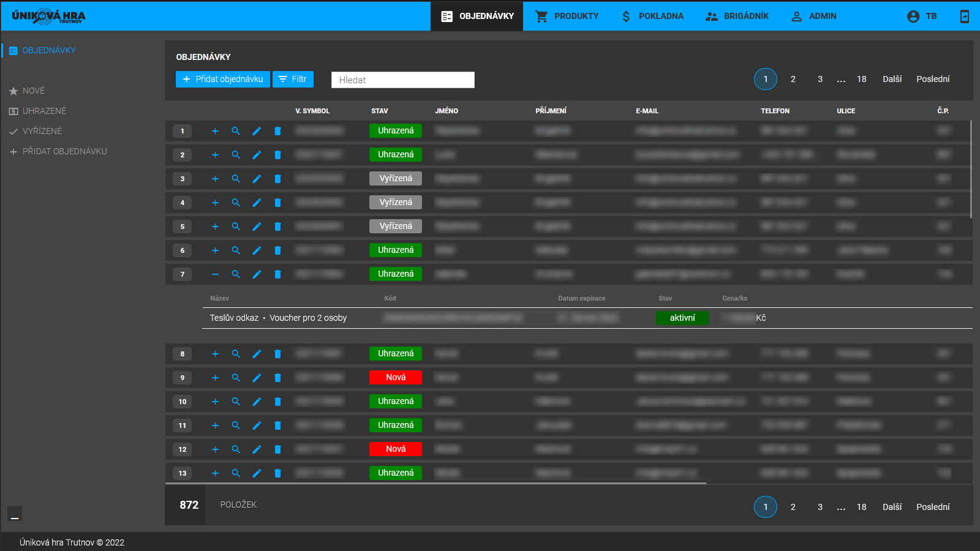Go to page 2 in top pagination
Viewport: 980px width, 551px height.
pos(793,79)
